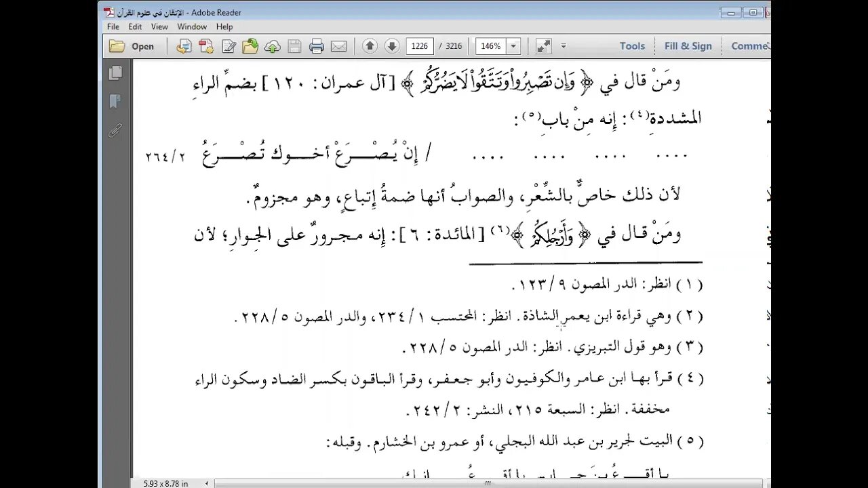
Task: Show attachments paperclip panel icon
Action: coord(115,131)
